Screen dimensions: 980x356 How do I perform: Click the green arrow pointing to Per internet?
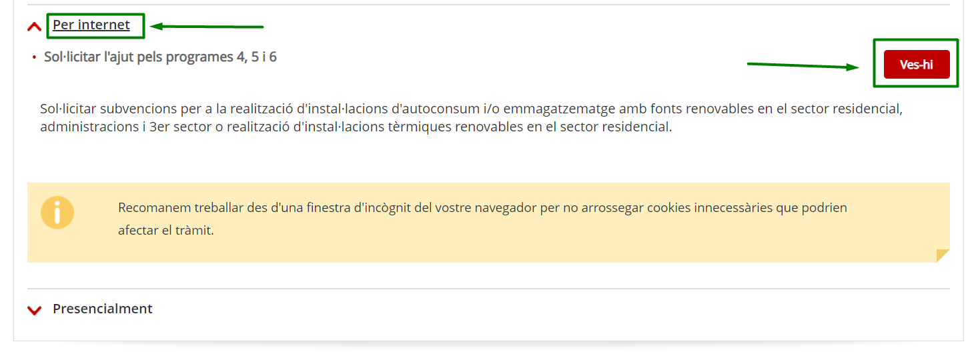[207, 27]
